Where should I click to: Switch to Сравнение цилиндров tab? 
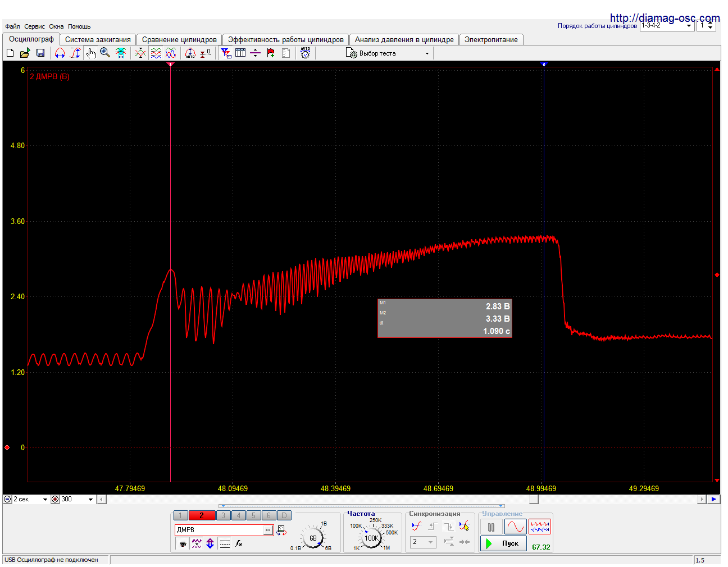pyautogui.click(x=179, y=39)
